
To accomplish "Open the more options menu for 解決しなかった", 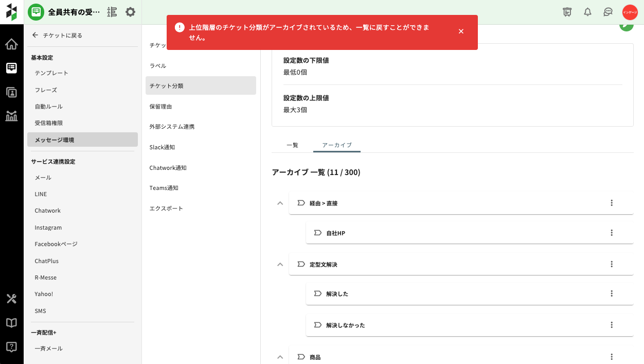I will (612, 325).
